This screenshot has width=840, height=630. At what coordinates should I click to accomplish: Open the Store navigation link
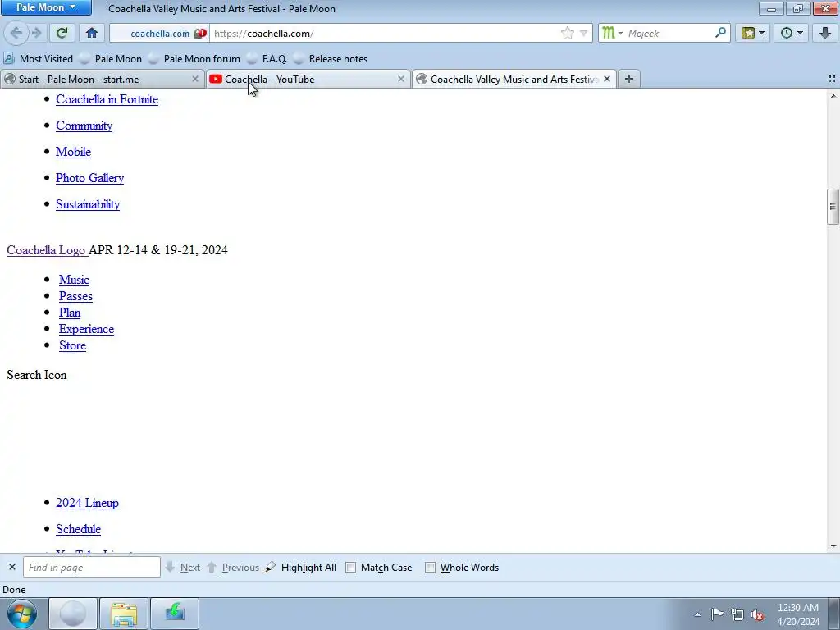point(72,345)
